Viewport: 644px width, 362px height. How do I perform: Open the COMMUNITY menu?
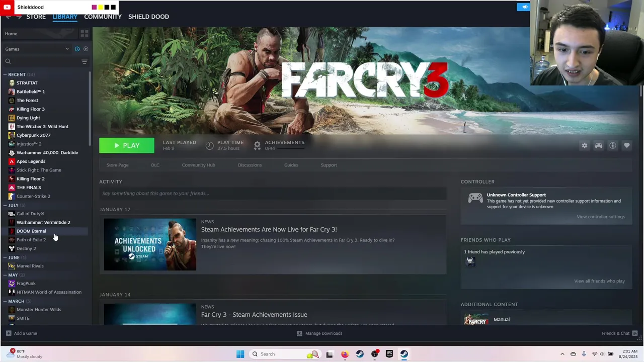coord(103,17)
